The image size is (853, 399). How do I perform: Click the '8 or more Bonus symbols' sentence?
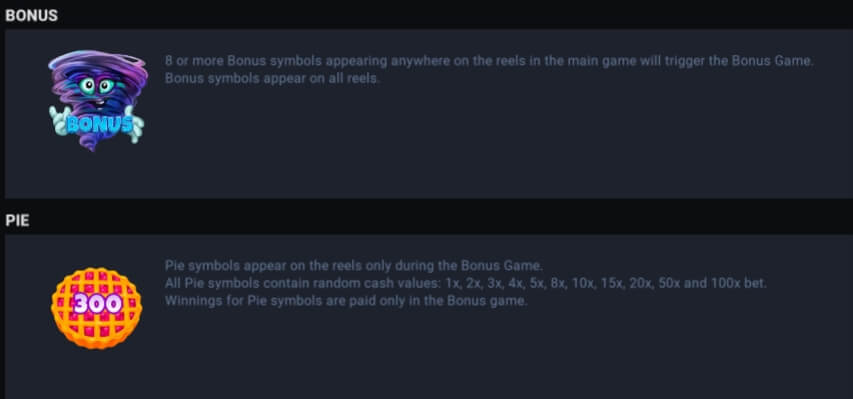[x=489, y=60]
